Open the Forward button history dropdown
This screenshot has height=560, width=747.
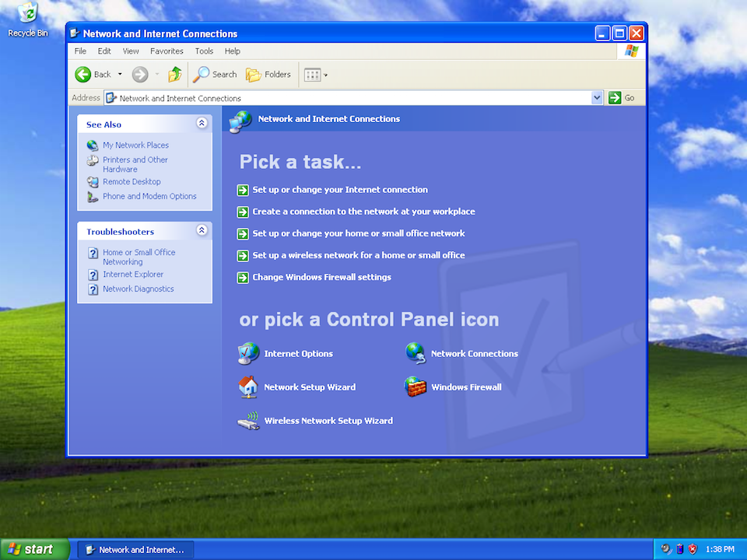(157, 75)
